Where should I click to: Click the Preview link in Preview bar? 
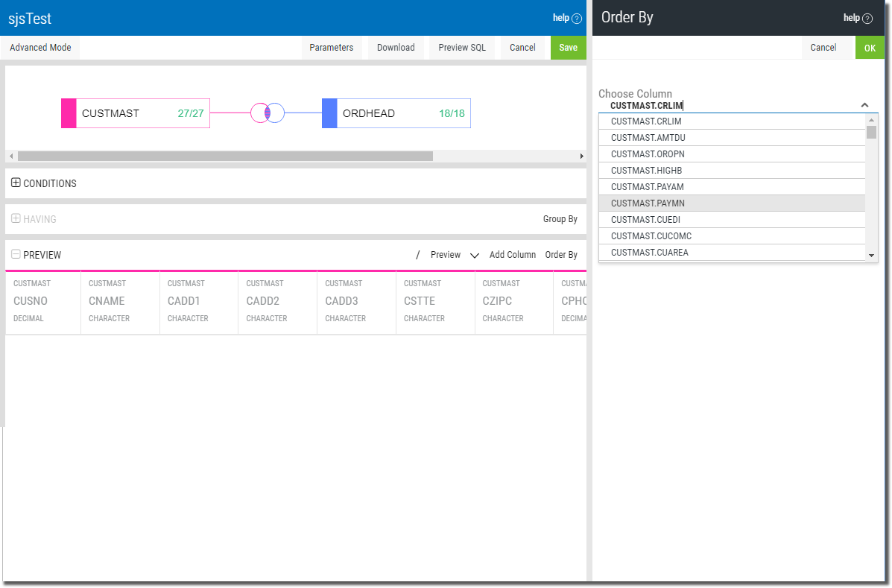[446, 255]
